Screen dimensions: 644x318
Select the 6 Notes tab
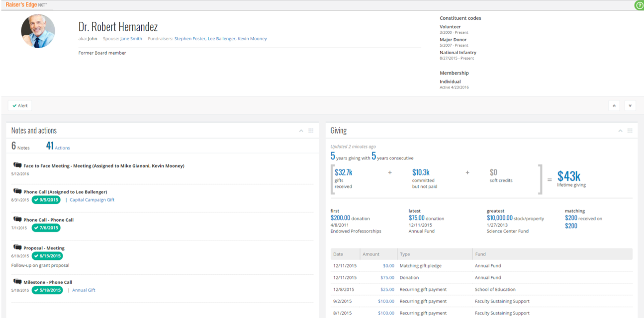coord(20,146)
